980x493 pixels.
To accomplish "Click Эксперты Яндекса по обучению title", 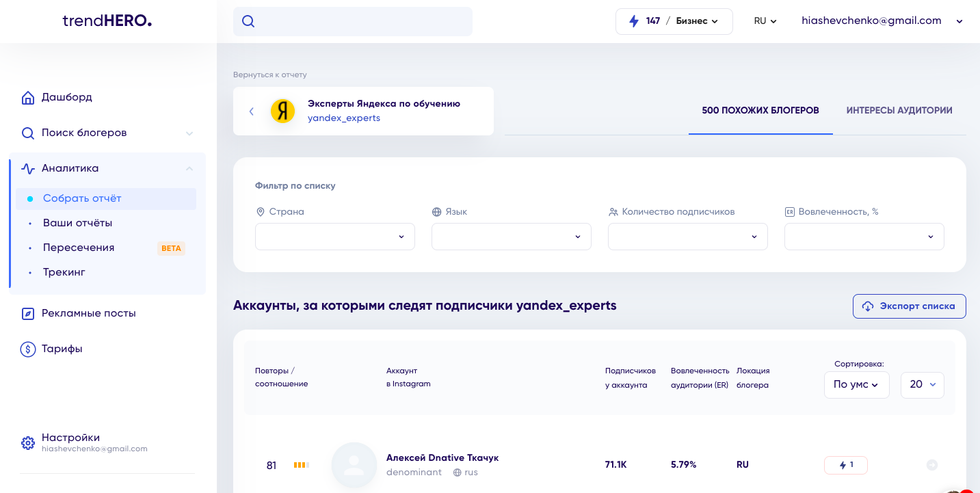I will (x=384, y=104).
